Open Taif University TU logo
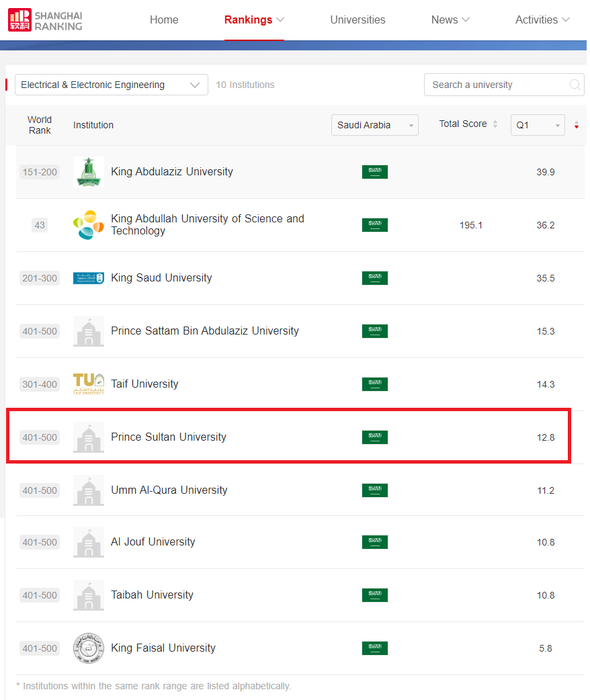 [x=89, y=384]
